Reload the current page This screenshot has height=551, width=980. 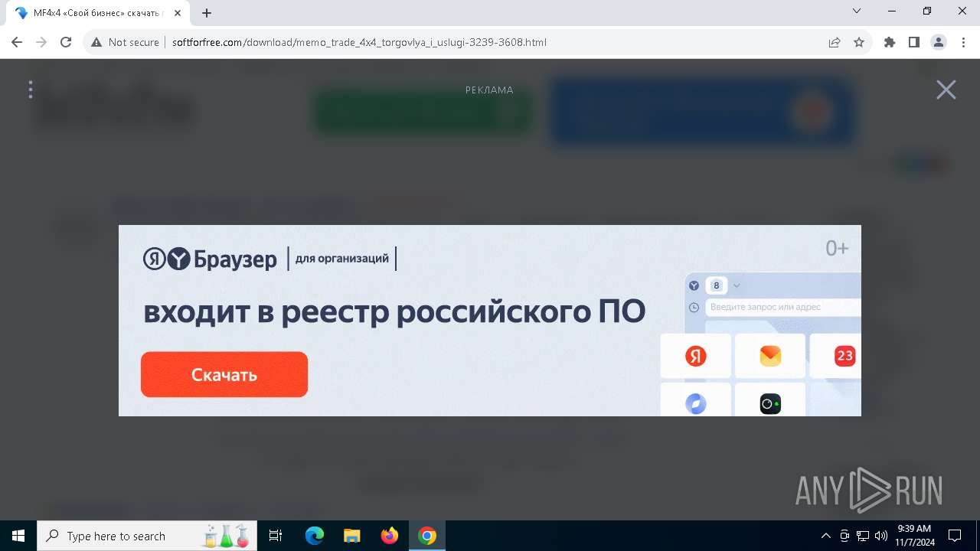point(66,42)
